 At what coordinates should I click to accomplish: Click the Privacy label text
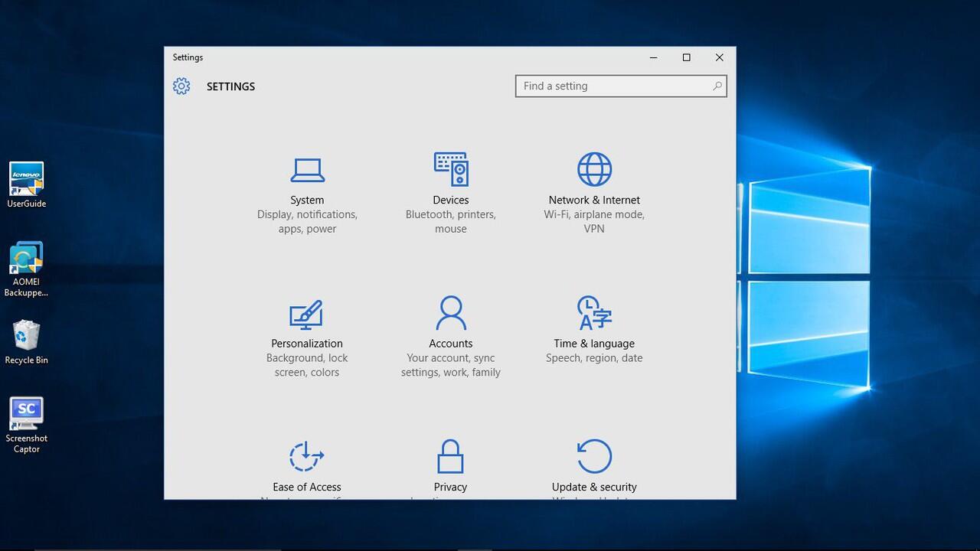tap(450, 487)
